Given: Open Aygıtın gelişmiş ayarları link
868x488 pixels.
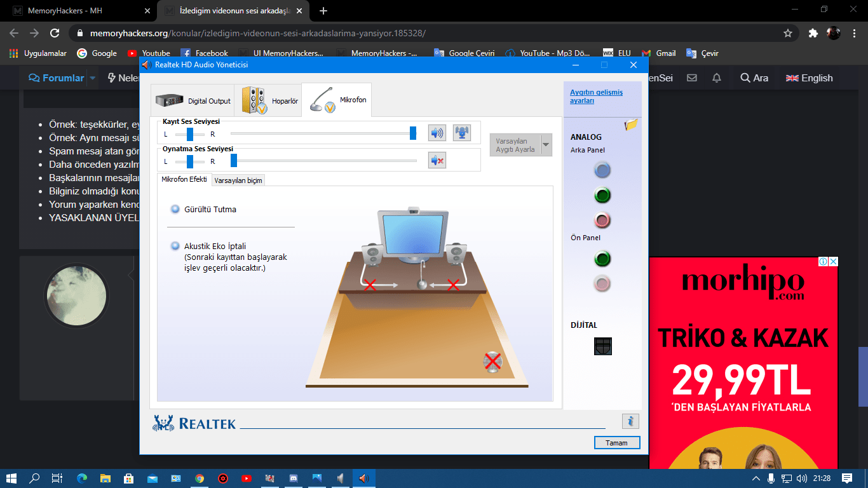Looking at the screenshot, I should (x=596, y=97).
